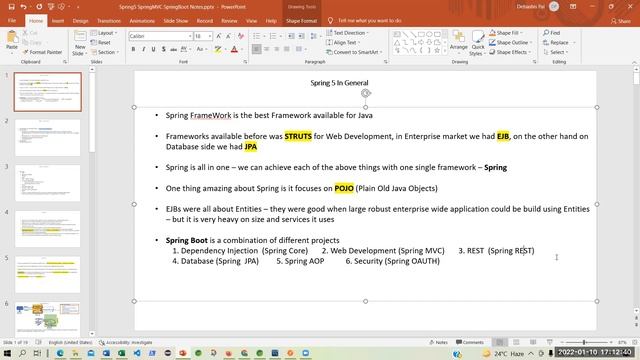This screenshot has height=360, width=640.
Task: Click taskbar Search icon
Action: tap(22, 353)
